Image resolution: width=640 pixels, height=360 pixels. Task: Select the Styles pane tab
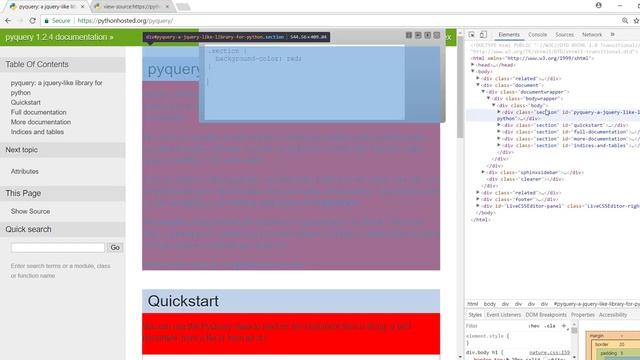click(475, 315)
